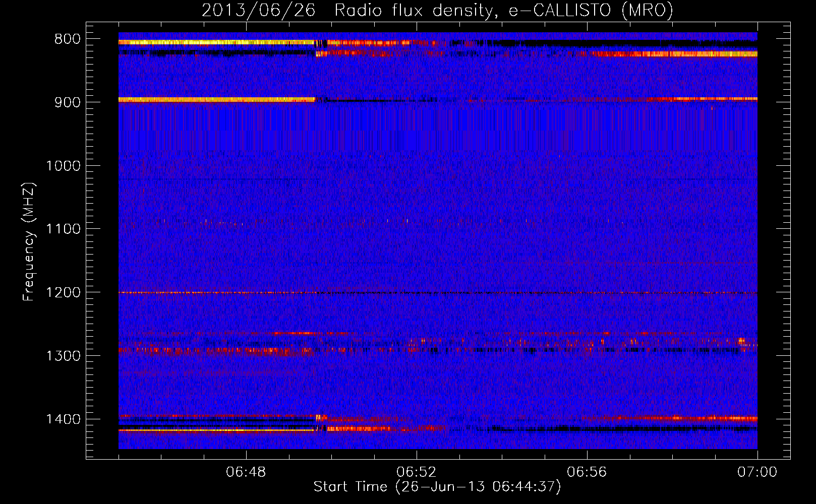Click the 06:48 time tick label
816x504 pixels.
pyautogui.click(x=246, y=472)
